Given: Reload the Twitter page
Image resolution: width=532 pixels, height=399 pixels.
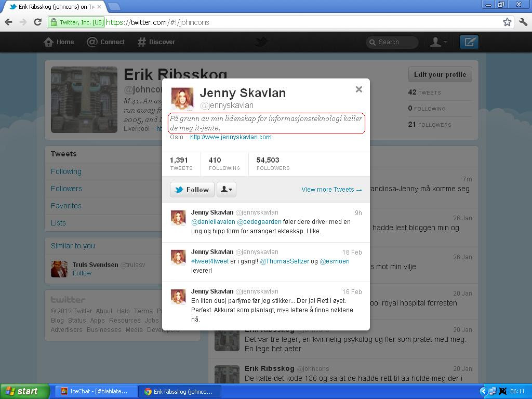Looking at the screenshot, I should [x=37, y=22].
